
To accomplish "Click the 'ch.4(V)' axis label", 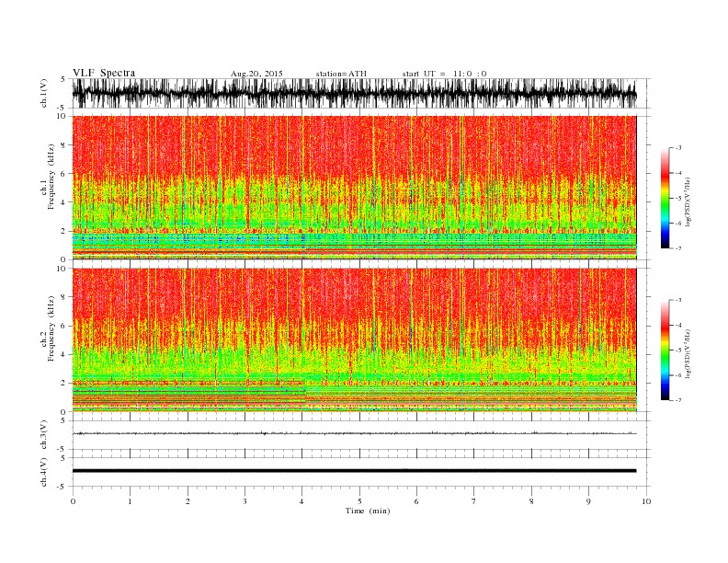I will pyautogui.click(x=44, y=472).
